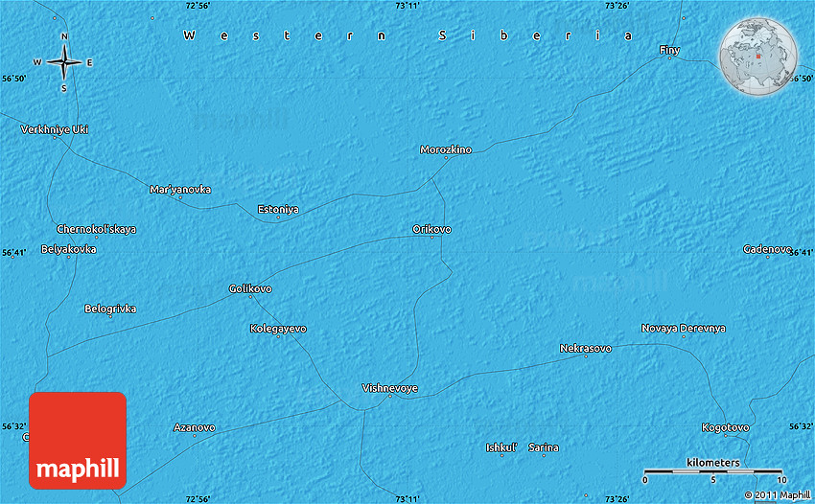Click the Golikovo town marker dot
815x504 pixels.
coord(250,297)
